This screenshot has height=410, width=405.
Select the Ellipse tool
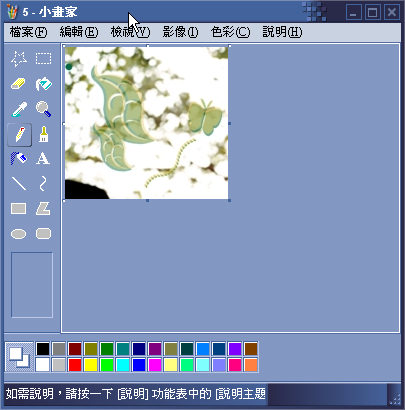[19, 234]
